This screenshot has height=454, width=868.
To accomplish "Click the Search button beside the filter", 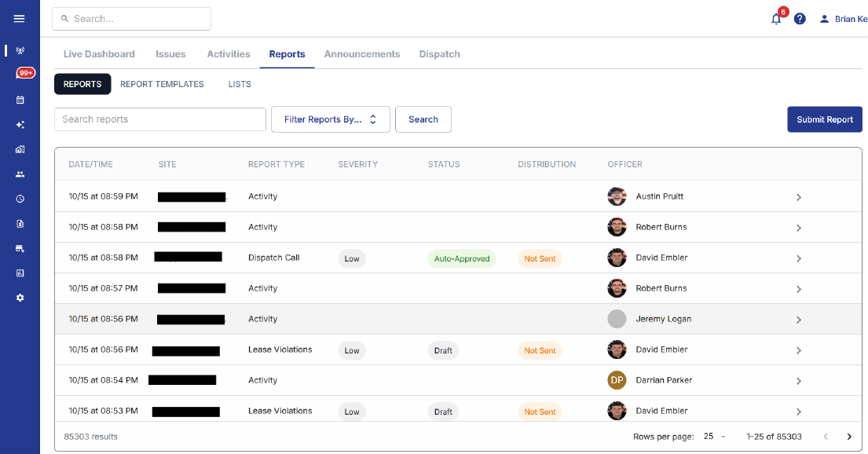I will pyautogui.click(x=423, y=119).
